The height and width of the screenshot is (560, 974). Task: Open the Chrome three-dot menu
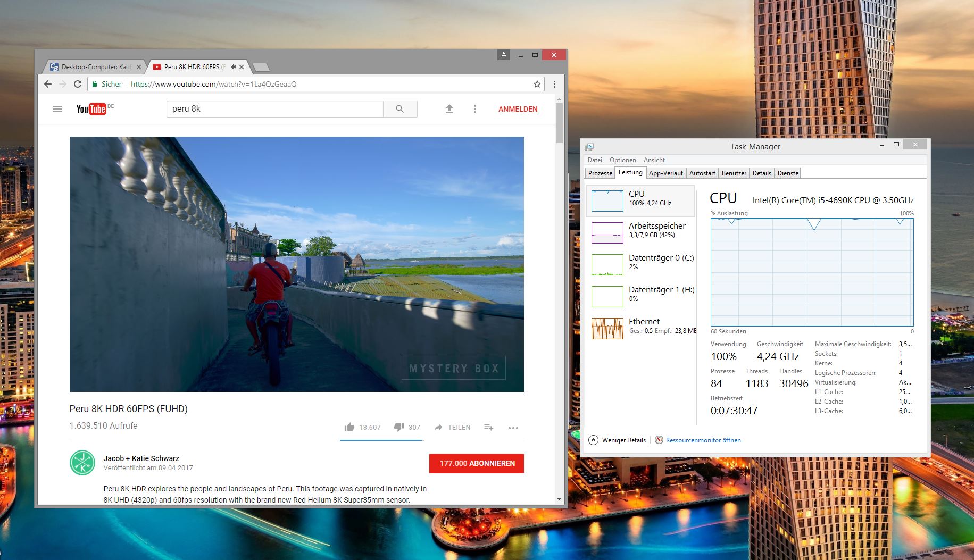click(554, 84)
